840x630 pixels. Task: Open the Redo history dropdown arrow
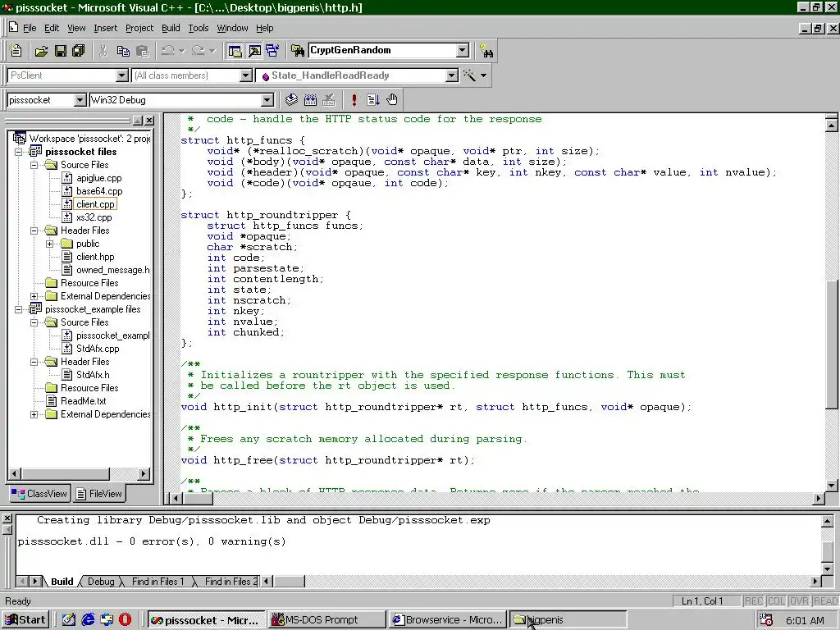(x=212, y=51)
